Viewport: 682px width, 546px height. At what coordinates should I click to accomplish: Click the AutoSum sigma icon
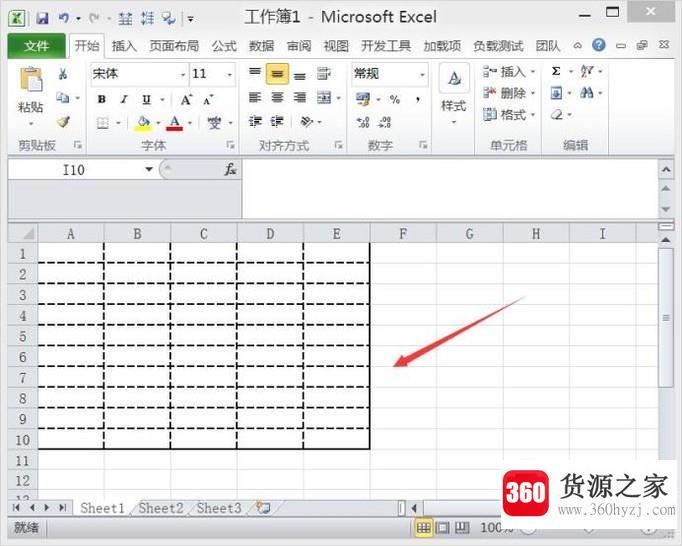556,71
